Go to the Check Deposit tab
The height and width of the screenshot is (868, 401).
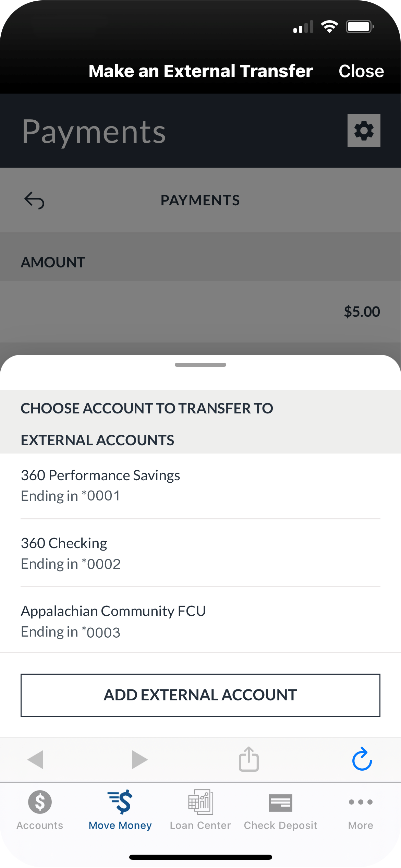pyautogui.click(x=281, y=810)
